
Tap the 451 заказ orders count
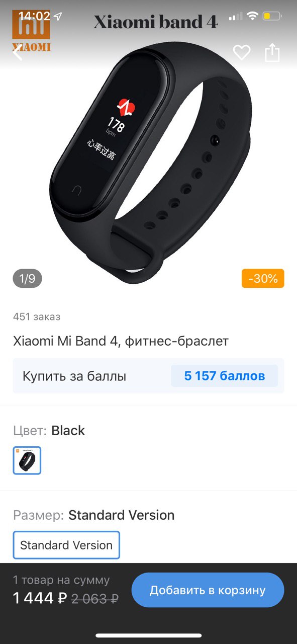(x=37, y=316)
